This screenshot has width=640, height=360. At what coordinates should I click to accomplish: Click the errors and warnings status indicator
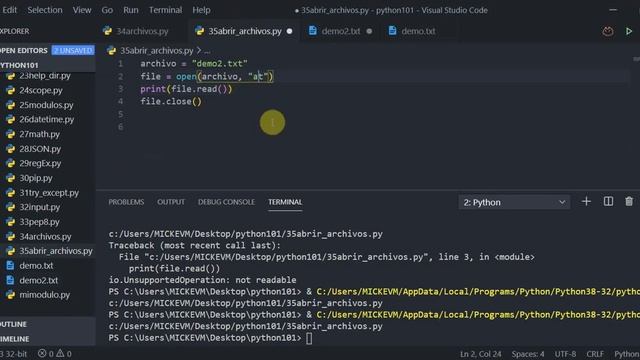[55, 353]
